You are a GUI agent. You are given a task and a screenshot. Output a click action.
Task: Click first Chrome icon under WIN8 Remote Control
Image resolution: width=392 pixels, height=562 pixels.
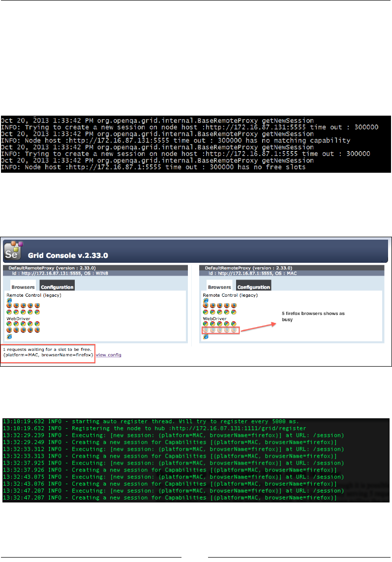pyautogui.click(x=9, y=312)
